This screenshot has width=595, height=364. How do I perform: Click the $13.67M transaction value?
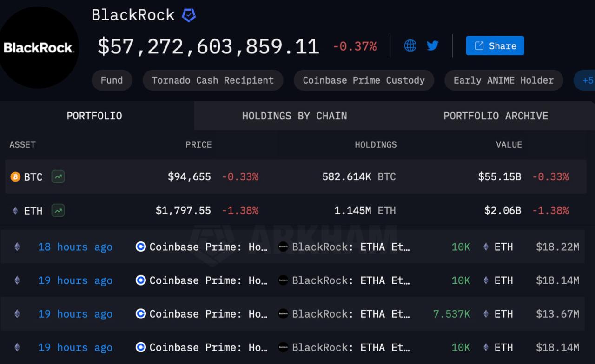557,314
